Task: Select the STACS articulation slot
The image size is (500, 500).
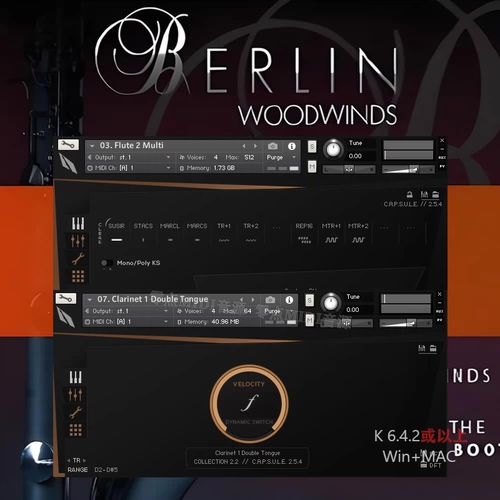Action: point(143,232)
